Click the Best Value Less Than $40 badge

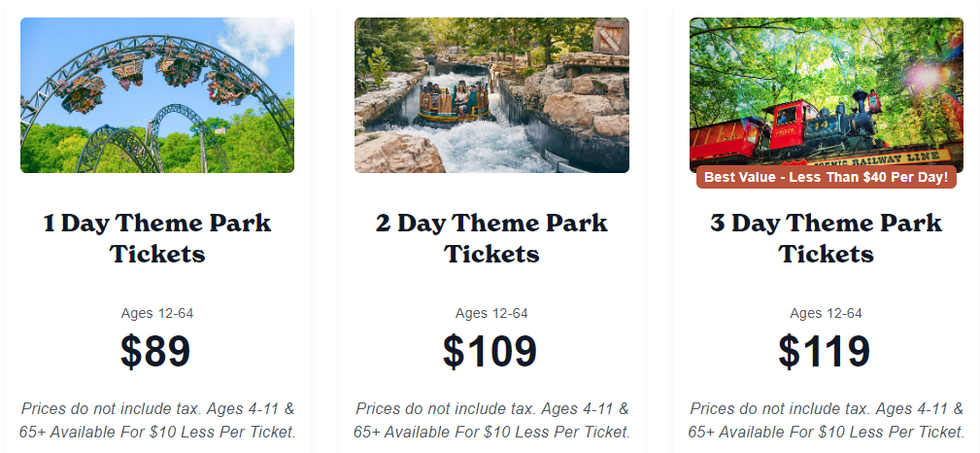[x=826, y=177]
